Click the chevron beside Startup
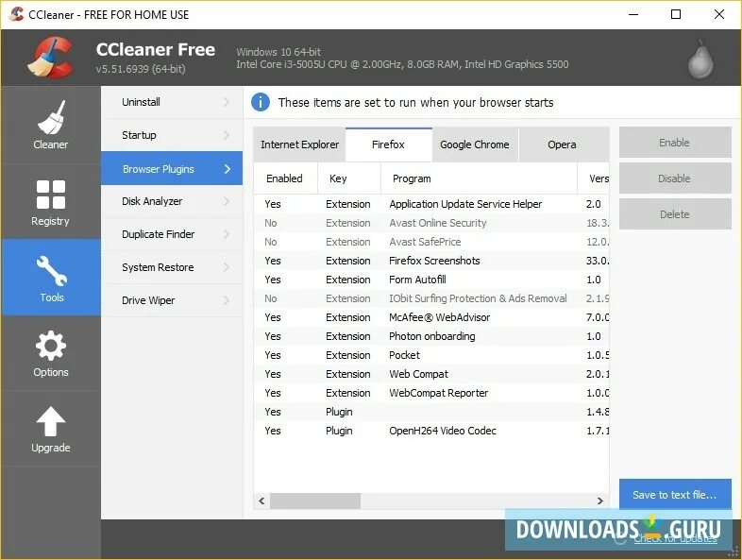Screen dimensions: 742x560 227,135
